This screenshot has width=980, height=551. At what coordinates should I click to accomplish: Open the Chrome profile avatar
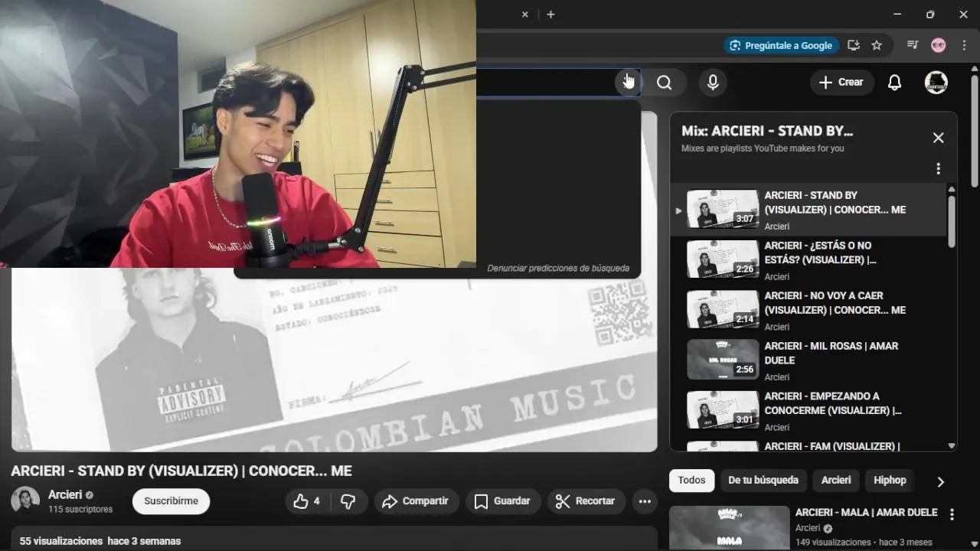coord(939,45)
